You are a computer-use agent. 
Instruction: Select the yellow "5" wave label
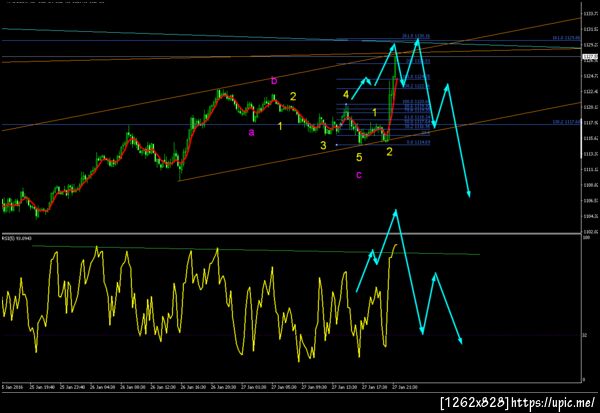point(359,157)
